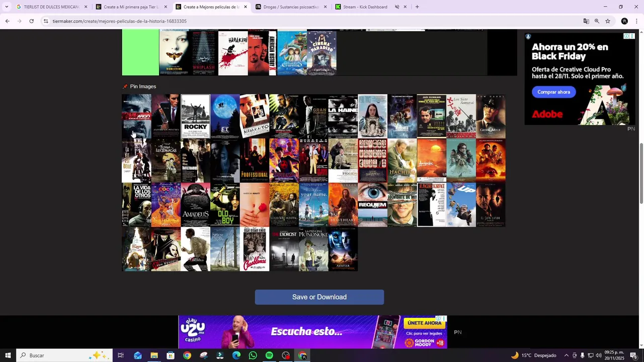
Task: Pick the American Psycho poster
Action: coord(166,116)
